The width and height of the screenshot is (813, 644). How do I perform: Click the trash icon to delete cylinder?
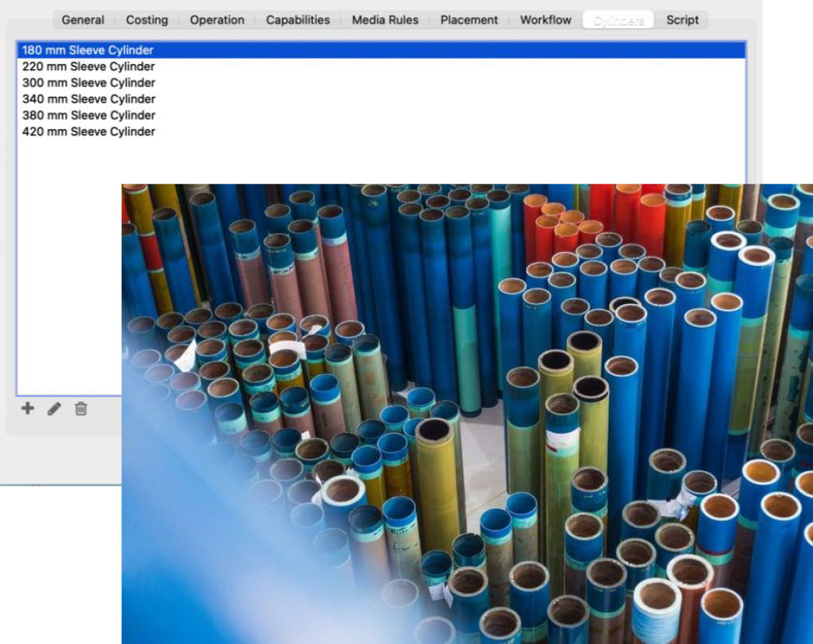(x=80, y=409)
